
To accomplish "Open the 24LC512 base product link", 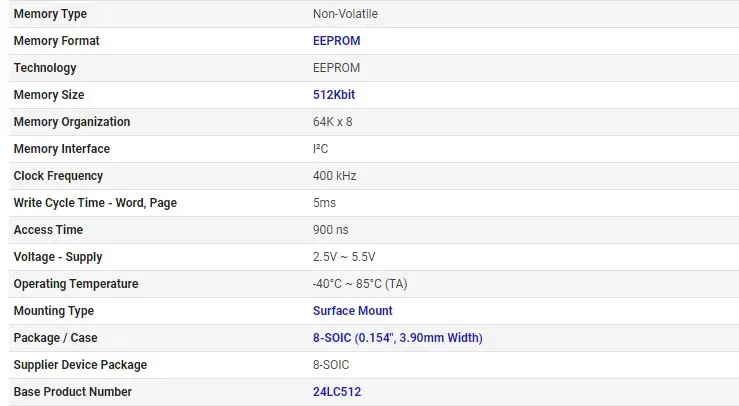I will tap(337, 392).
